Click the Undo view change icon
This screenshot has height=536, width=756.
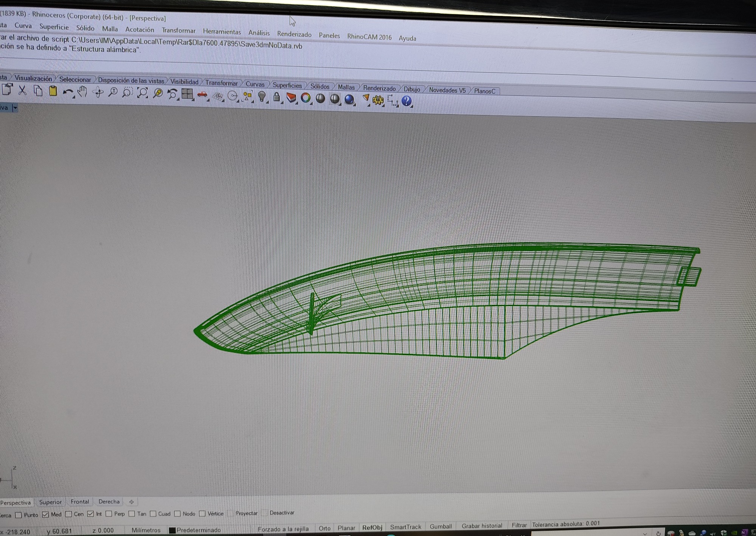(x=172, y=94)
